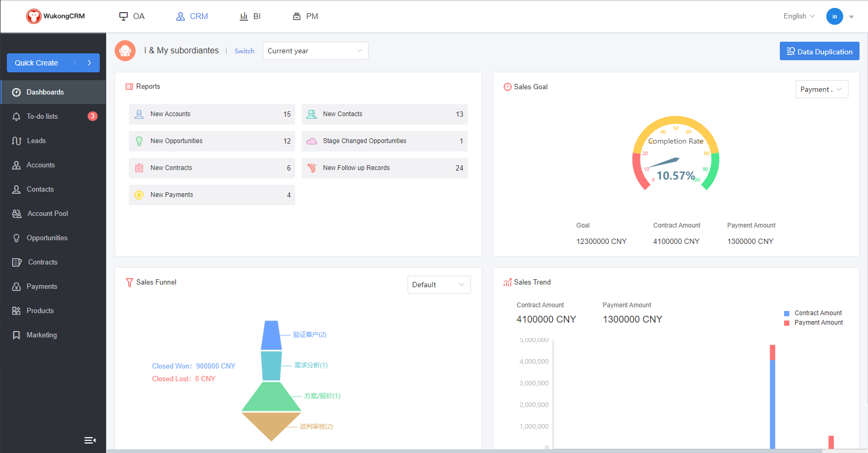Screen dimensions: 868x453
Task: Click the Stage Changed Opportunities cloud icon
Action: click(312, 141)
